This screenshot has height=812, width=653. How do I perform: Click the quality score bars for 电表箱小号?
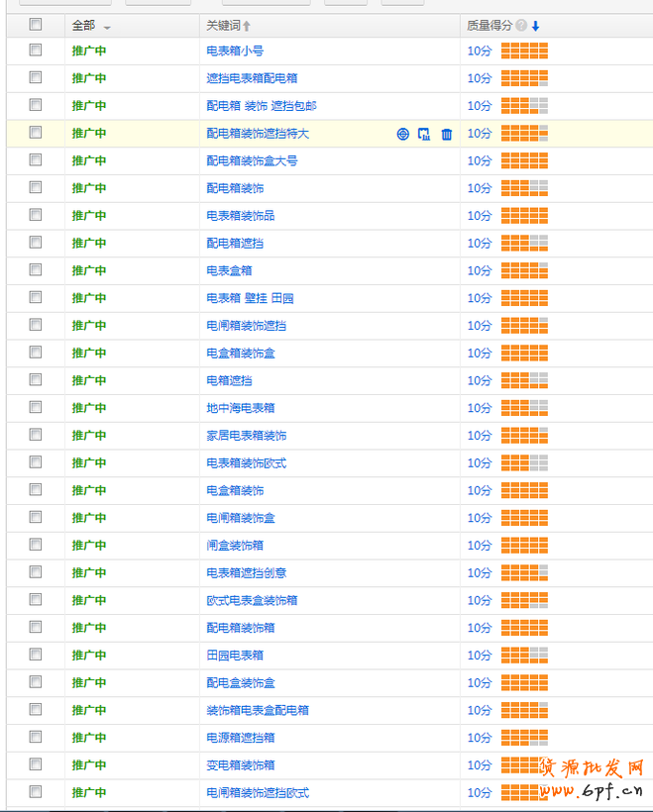524,51
